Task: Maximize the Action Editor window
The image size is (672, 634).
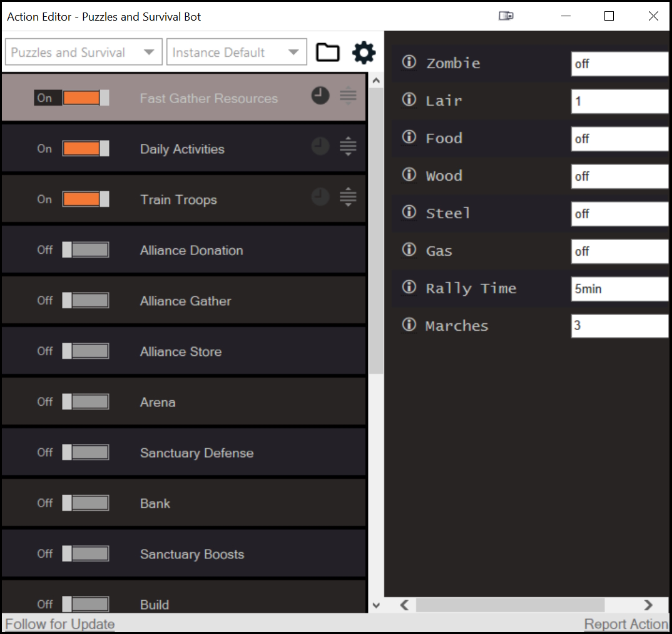Action: click(609, 16)
